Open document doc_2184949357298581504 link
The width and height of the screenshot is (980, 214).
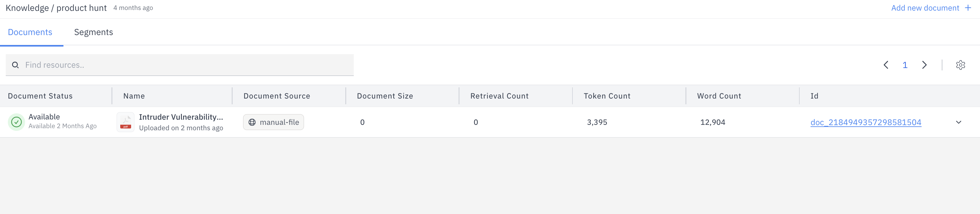pos(866,122)
